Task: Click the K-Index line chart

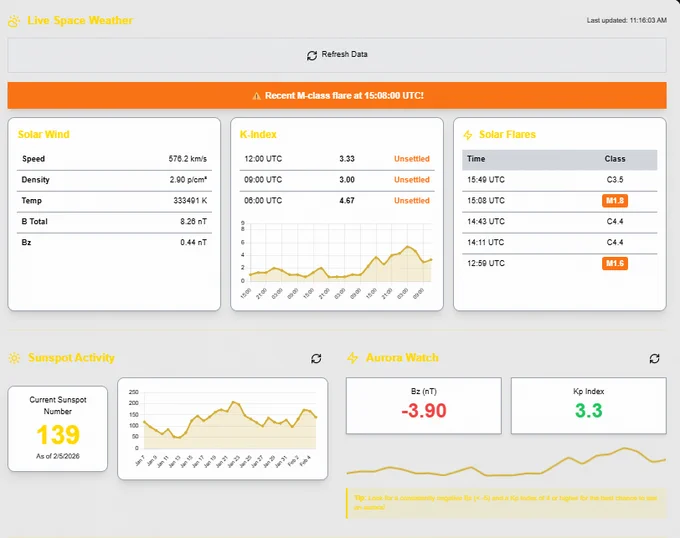Action: click(x=337, y=259)
